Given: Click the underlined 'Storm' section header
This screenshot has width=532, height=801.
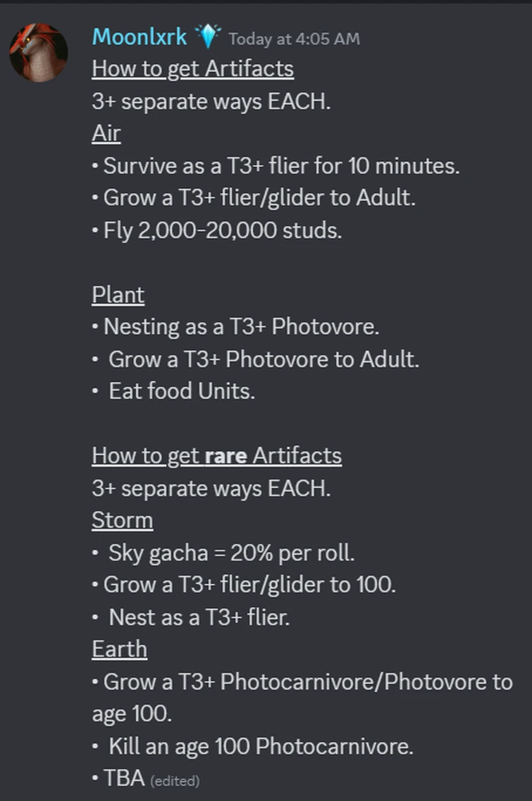Looking at the screenshot, I should 122,520.
